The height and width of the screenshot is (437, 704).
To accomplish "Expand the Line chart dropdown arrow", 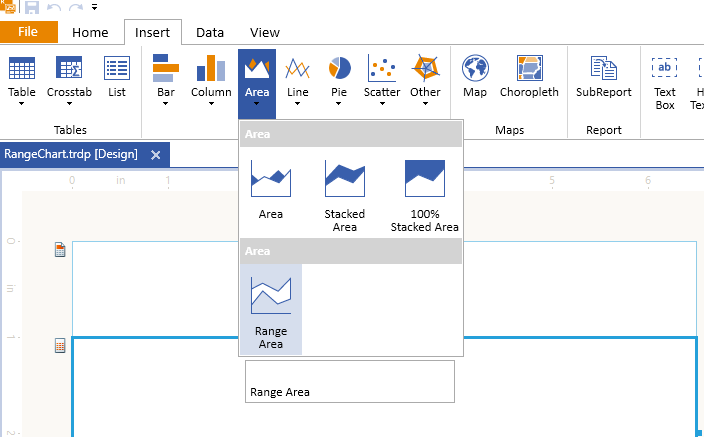I will click(x=297, y=104).
